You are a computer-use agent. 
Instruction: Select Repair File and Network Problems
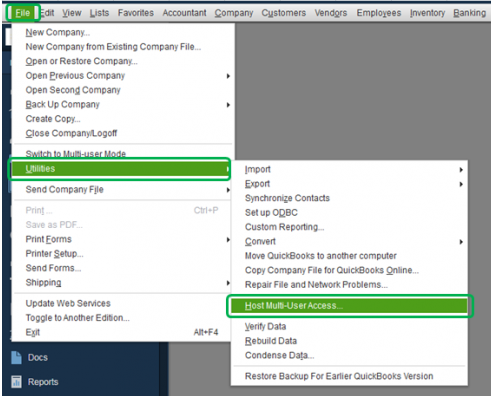[x=316, y=285]
